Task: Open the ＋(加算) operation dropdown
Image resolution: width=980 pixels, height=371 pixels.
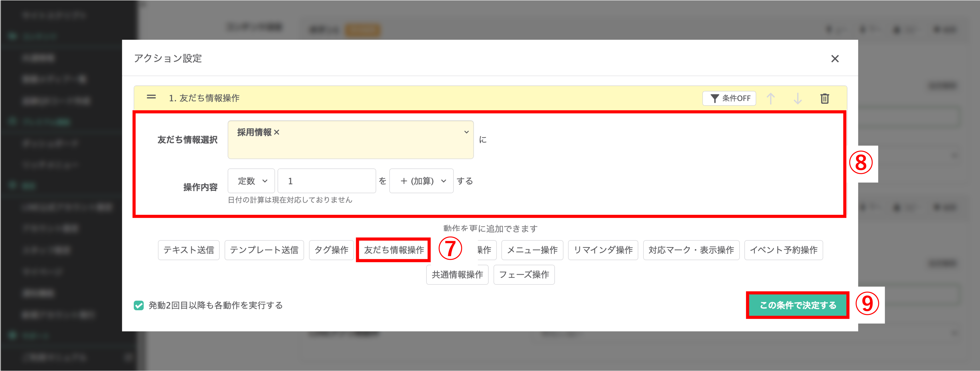Action: tap(421, 181)
